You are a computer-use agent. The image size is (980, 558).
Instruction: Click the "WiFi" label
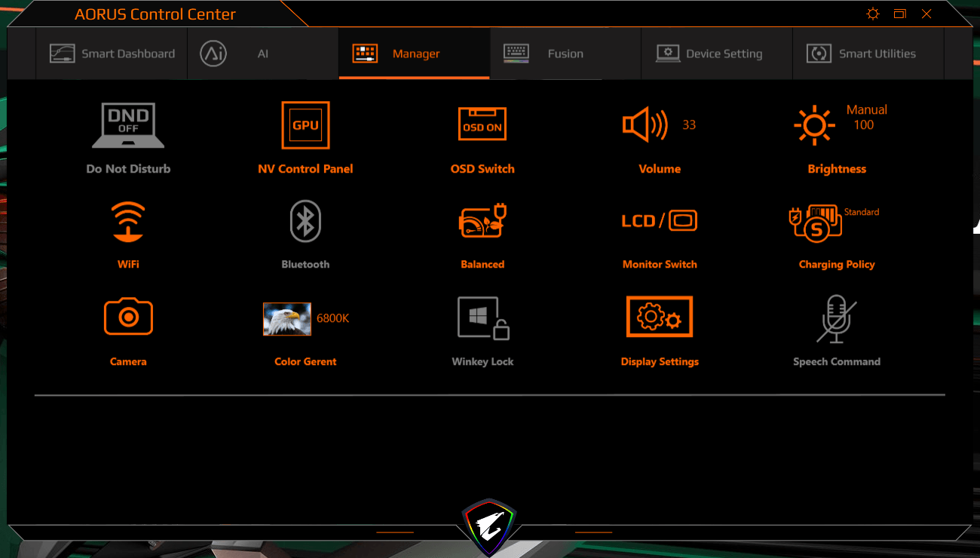tap(128, 265)
